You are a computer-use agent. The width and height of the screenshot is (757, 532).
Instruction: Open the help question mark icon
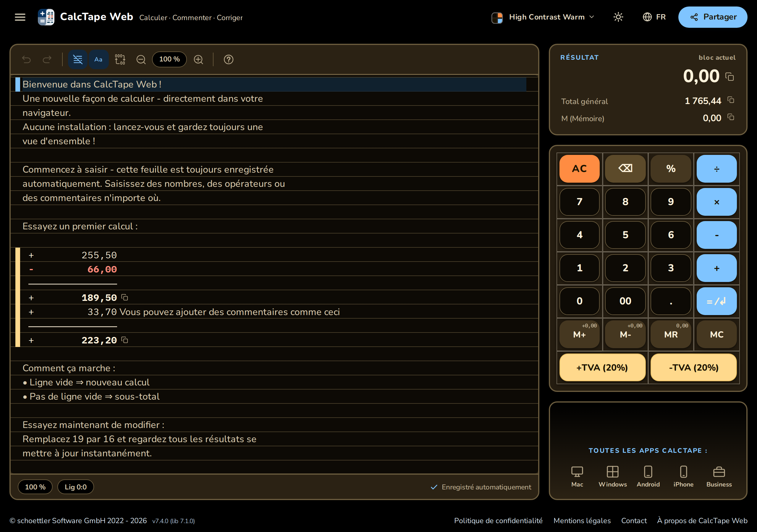point(229,59)
